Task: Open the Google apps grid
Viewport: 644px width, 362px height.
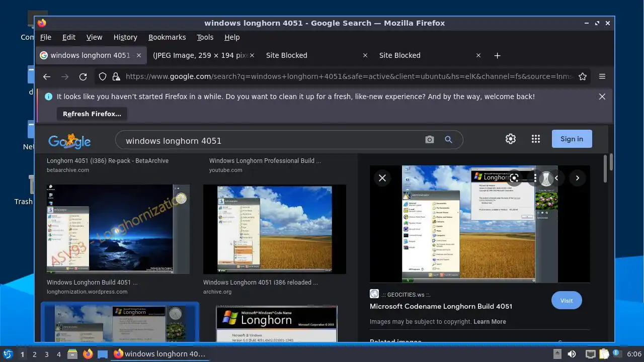Action: pos(536,139)
